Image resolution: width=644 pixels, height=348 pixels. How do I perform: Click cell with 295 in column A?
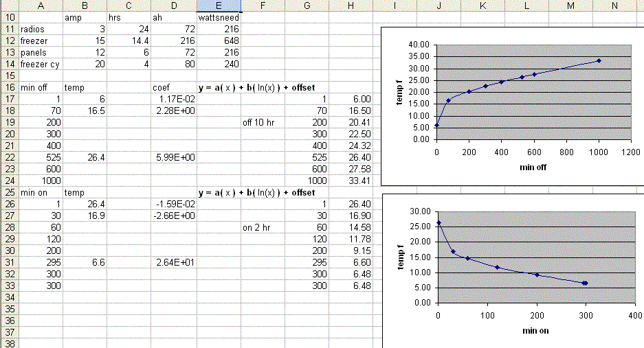[41, 262]
